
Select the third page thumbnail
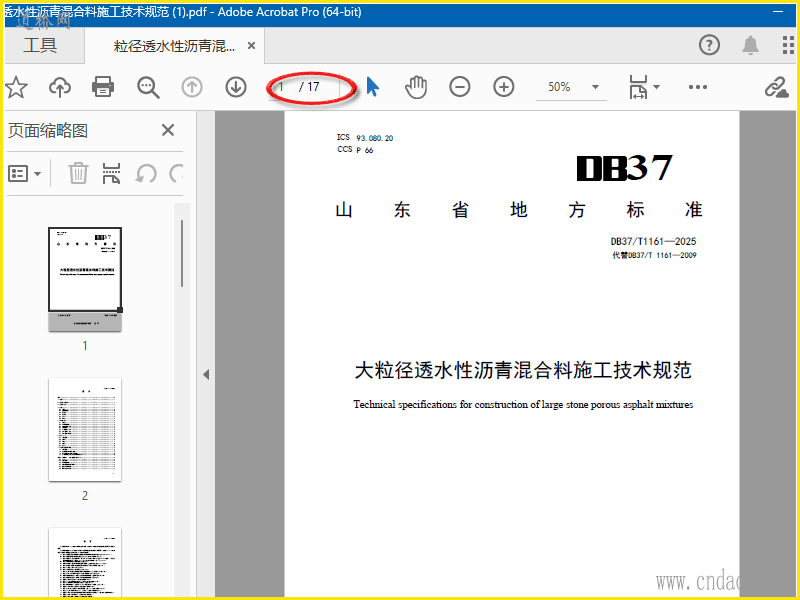point(85,562)
